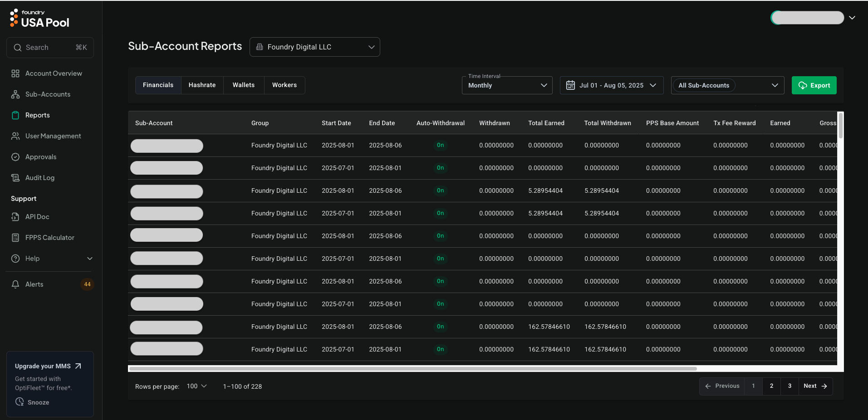Go to the Next page
The width and height of the screenshot is (868, 420).
[815, 386]
